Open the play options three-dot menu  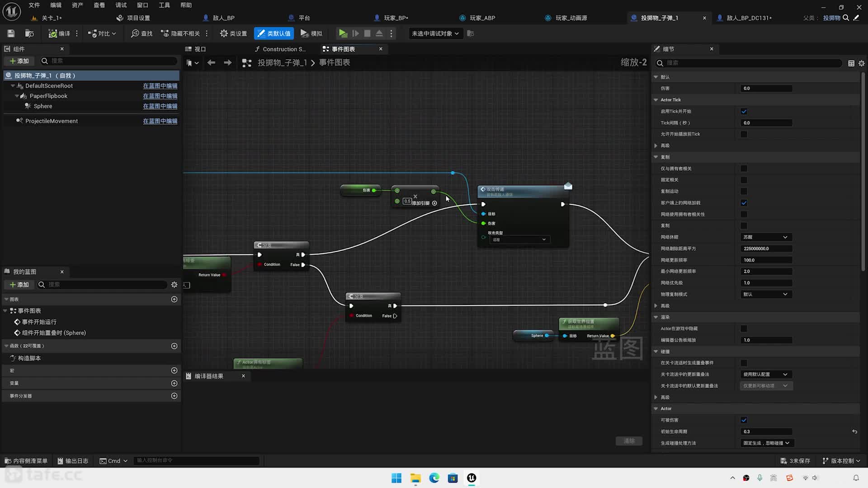click(x=392, y=33)
